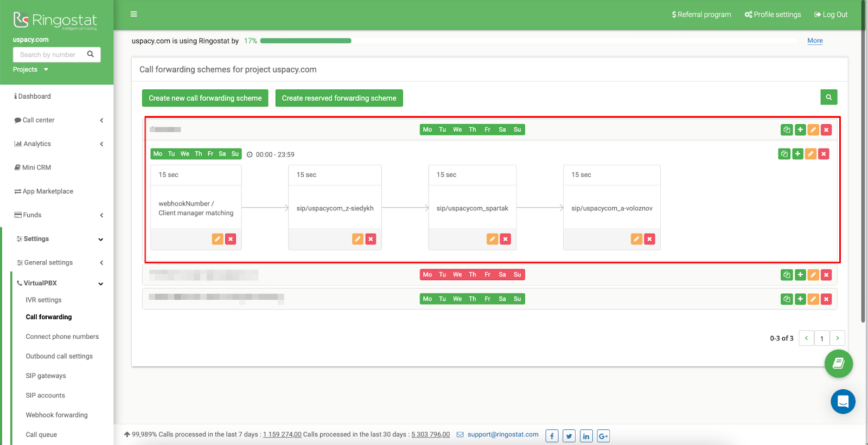The height and width of the screenshot is (445, 868).
Task: Open Call queue page
Action: click(x=41, y=434)
